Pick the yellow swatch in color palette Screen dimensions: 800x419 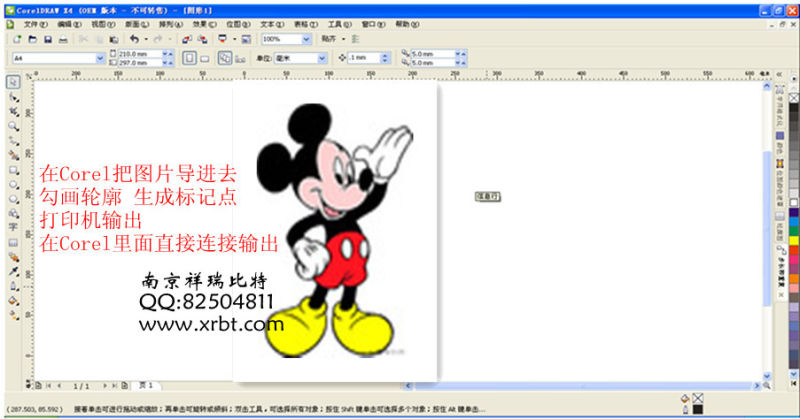794,240
